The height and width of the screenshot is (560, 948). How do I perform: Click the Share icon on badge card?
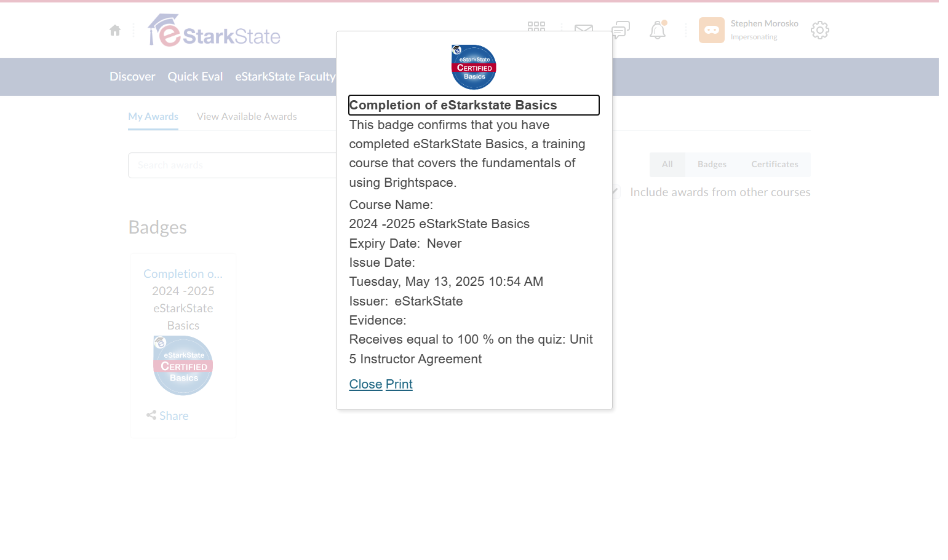(x=151, y=416)
